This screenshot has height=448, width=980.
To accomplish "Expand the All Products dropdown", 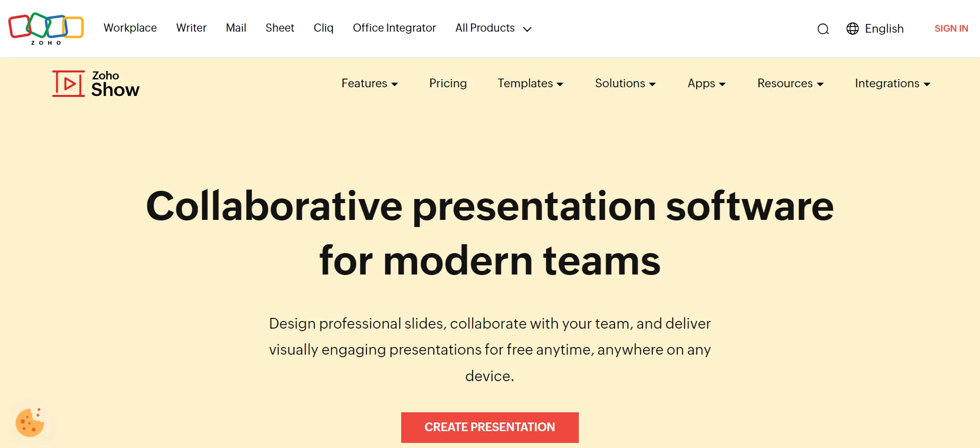I will pos(494,28).
